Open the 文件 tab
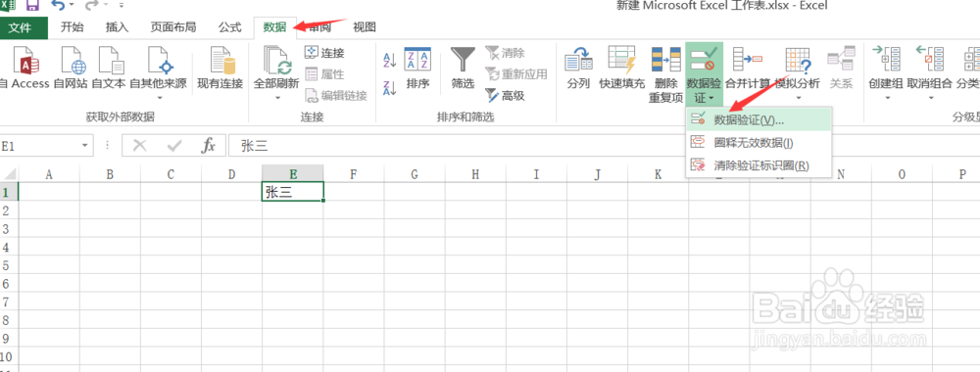Screen dimensions: 980x372 tap(20, 27)
